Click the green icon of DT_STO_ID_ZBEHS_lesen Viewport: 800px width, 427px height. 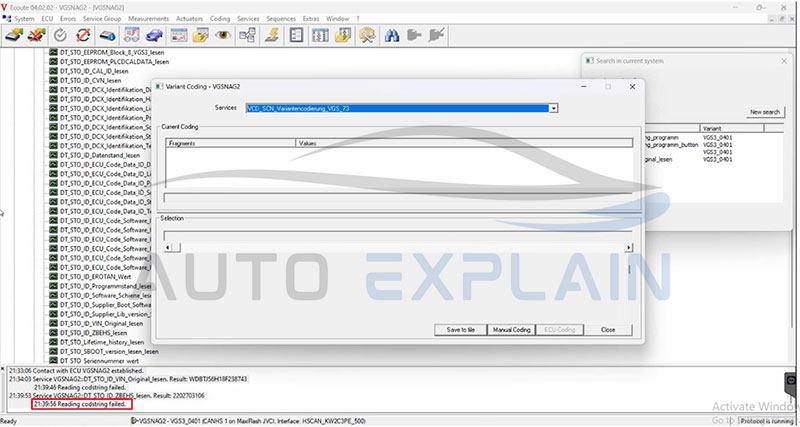(x=53, y=333)
